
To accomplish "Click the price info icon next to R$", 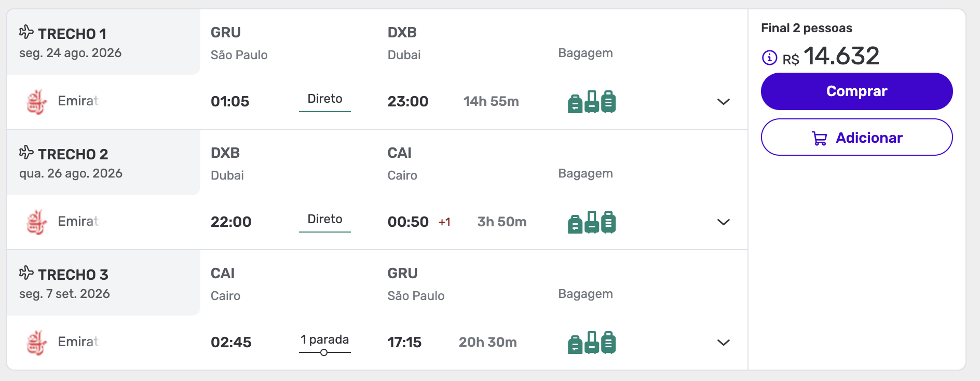I will (x=769, y=58).
